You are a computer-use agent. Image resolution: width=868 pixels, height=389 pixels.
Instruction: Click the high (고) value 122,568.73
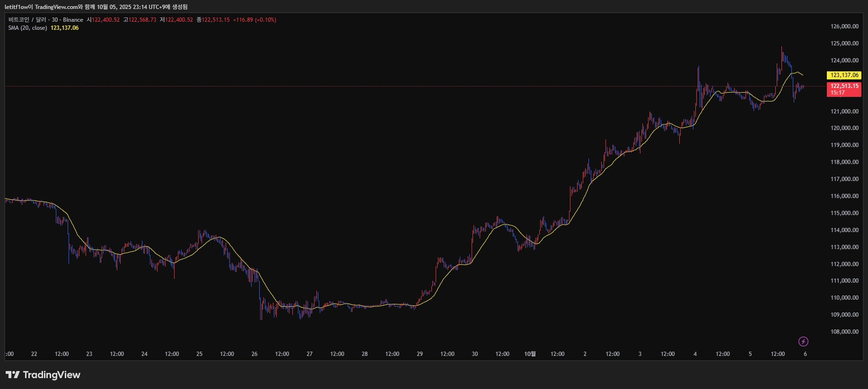(142, 20)
